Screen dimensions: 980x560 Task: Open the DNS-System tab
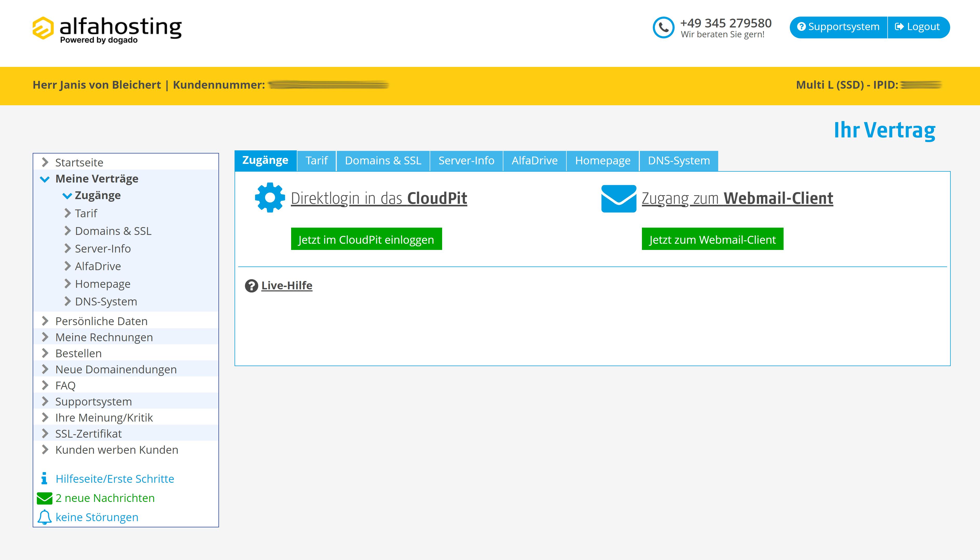pyautogui.click(x=679, y=161)
